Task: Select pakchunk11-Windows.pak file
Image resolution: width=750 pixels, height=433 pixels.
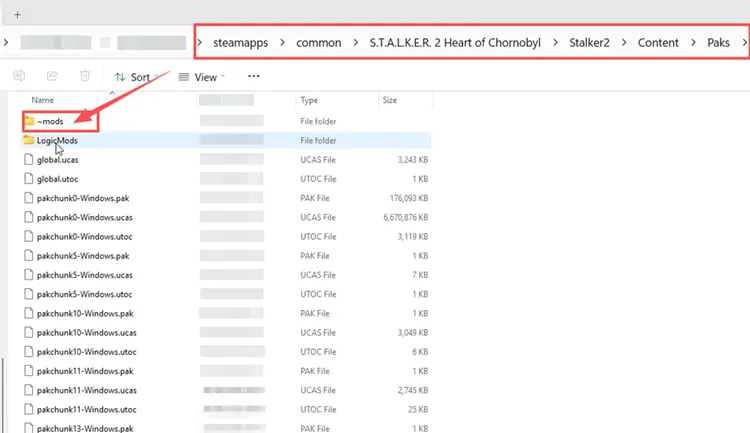Action: coord(85,371)
